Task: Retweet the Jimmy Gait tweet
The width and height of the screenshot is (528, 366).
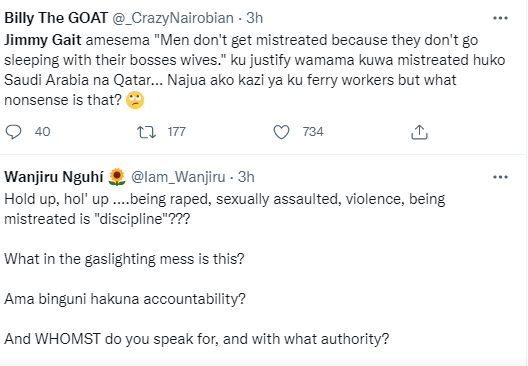Action: click(x=146, y=132)
